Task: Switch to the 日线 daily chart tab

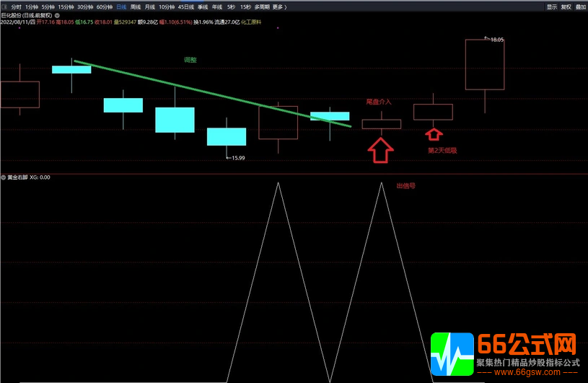Action: (x=121, y=6)
